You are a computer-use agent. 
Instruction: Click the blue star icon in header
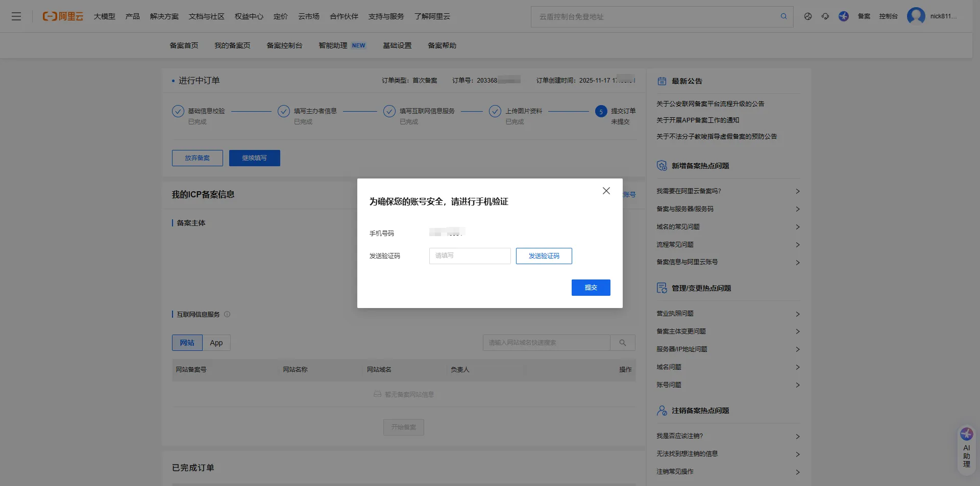(843, 16)
